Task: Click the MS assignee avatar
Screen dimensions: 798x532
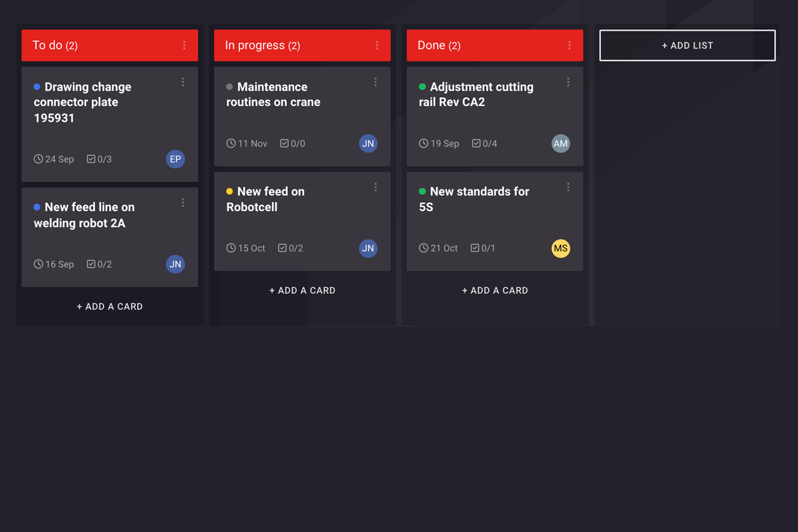Action: (561, 248)
